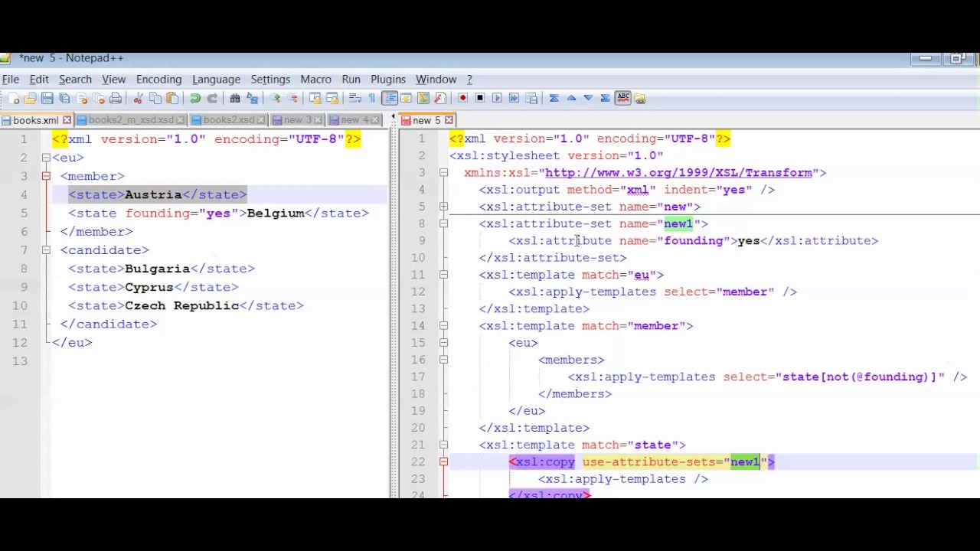Collapse the xsl:copy fold on line 22
The image size is (980, 551).
pos(443,461)
